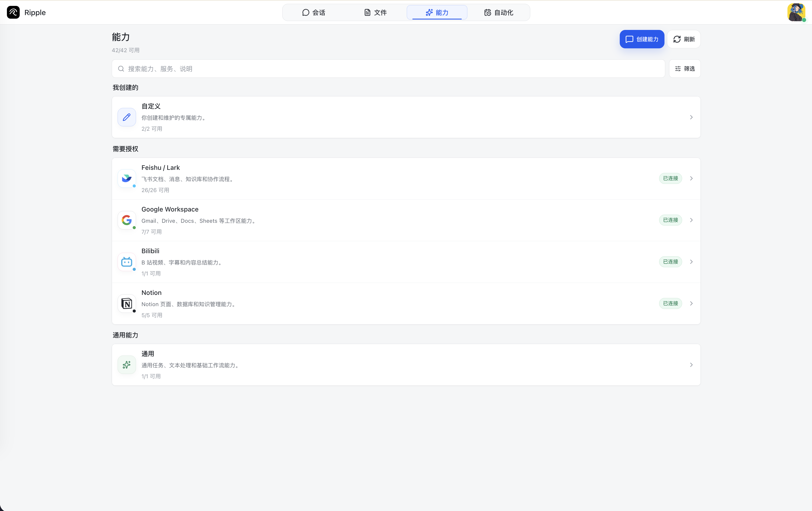Open the 自定义 capability title

(151, 106)
